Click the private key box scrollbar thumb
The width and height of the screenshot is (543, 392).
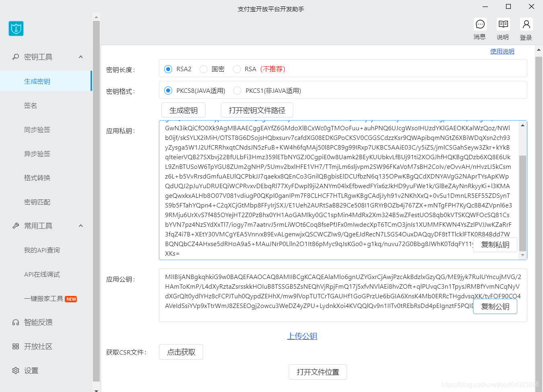coord(523,203)
